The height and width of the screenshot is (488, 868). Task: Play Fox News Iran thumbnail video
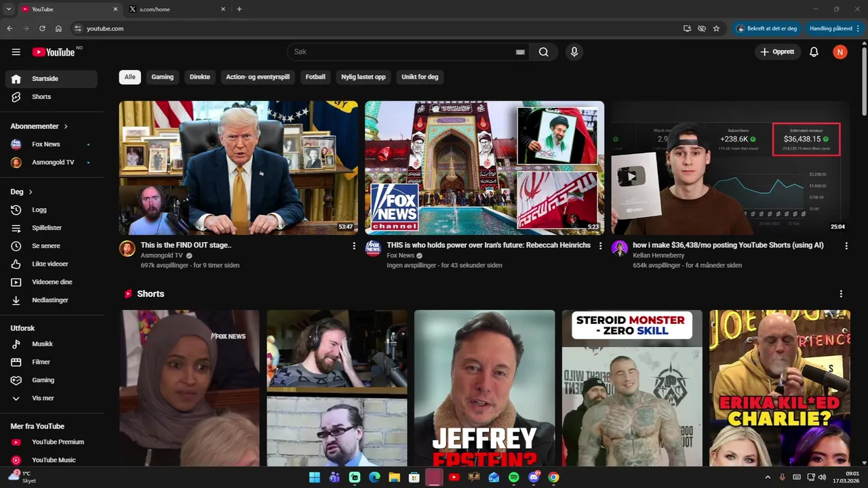(484, 167)
